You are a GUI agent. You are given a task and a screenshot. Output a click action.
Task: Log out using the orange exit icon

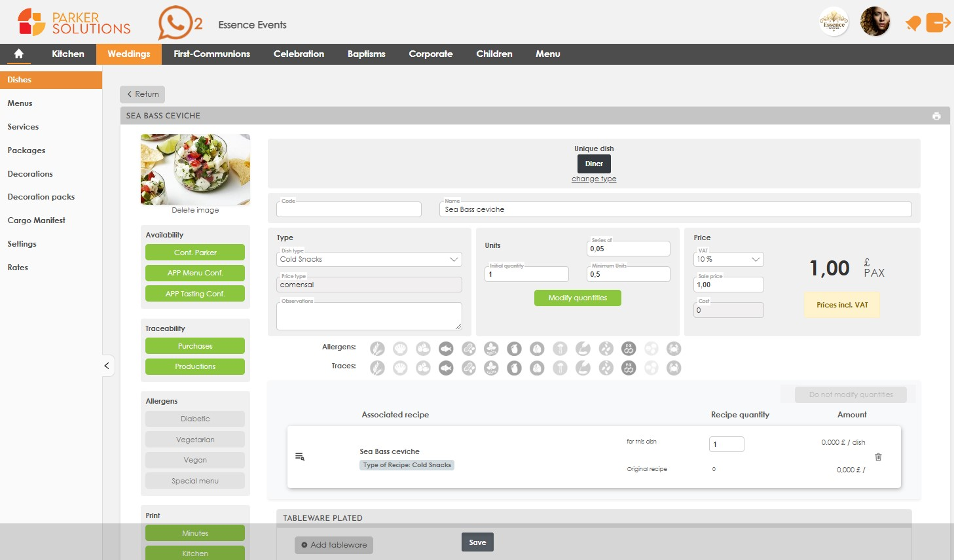tap(939, 22)
